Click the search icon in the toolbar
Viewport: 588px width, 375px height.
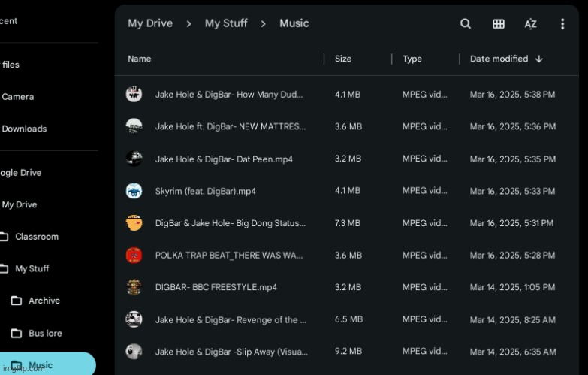pyautogui.click(x=466, y=24)
